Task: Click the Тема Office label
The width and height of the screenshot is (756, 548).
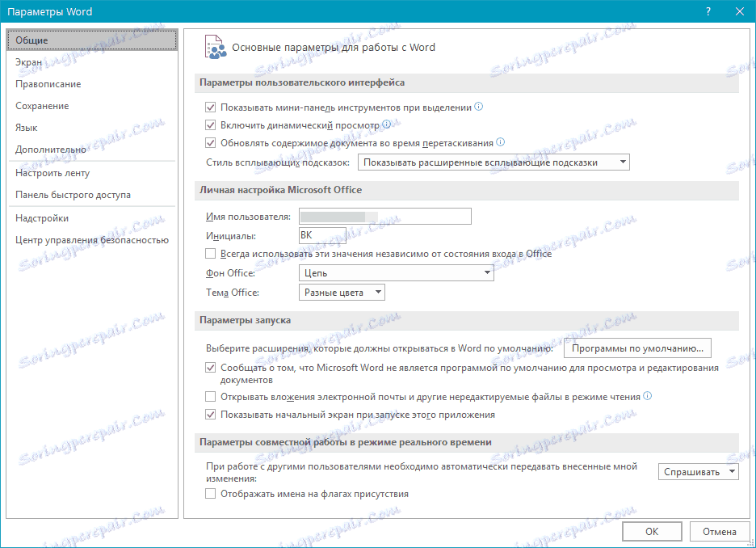Action: coord(233,293)
